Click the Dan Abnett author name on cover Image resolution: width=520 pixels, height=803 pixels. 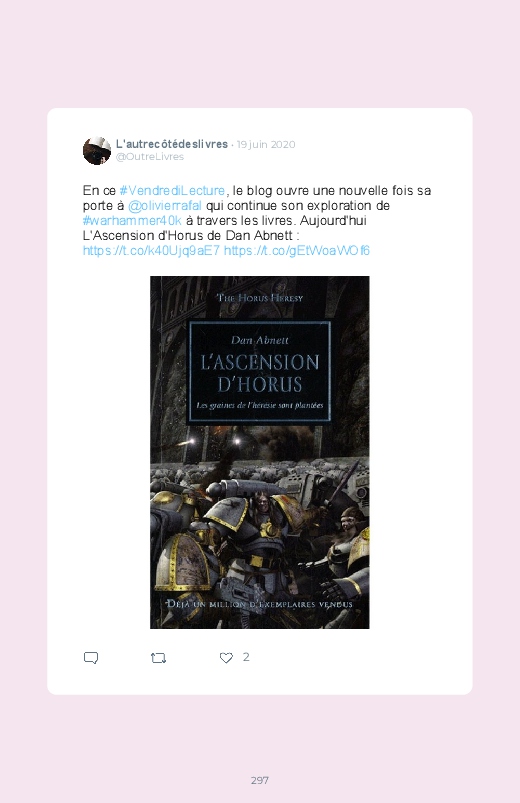(x=260, y=340)
